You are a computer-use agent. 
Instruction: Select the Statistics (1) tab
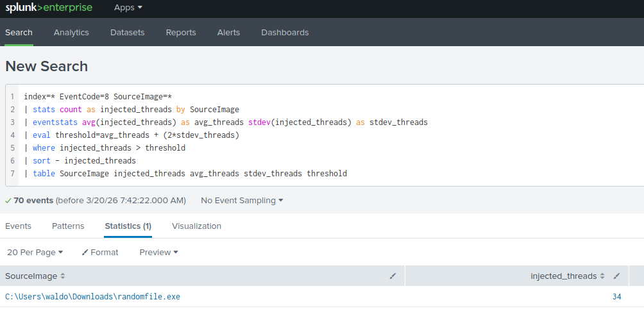point(128,226)
